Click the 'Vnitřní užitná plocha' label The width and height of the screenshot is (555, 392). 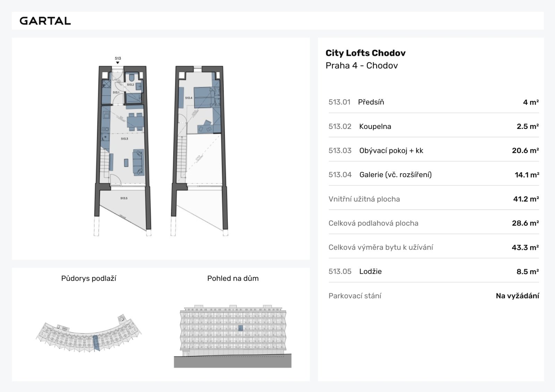coord(364,199)
